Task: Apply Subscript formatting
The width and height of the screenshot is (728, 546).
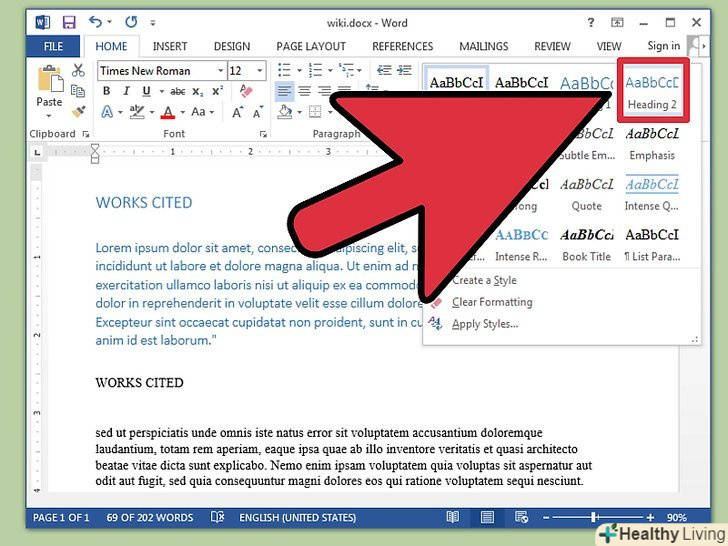Action: 198,91
